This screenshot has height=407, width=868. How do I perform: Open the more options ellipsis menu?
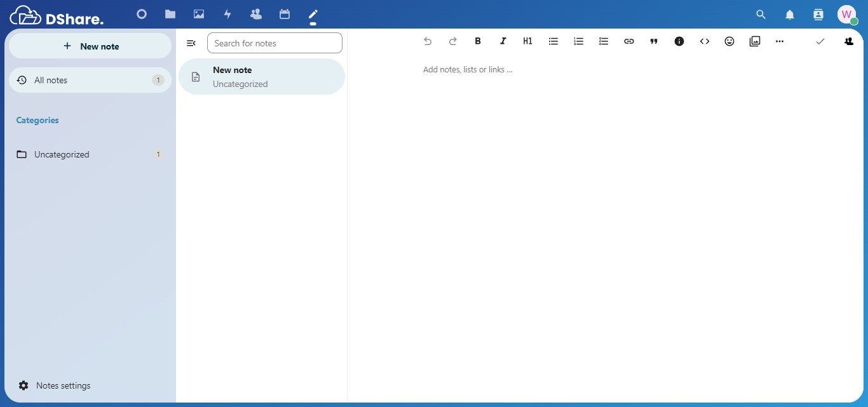[x=780, y=41]
